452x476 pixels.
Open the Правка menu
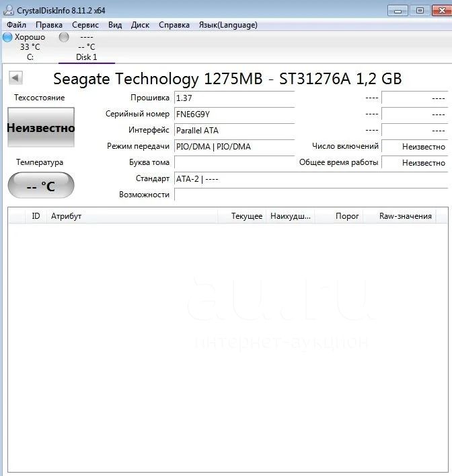pyautogui.click(x=49, y=25)
